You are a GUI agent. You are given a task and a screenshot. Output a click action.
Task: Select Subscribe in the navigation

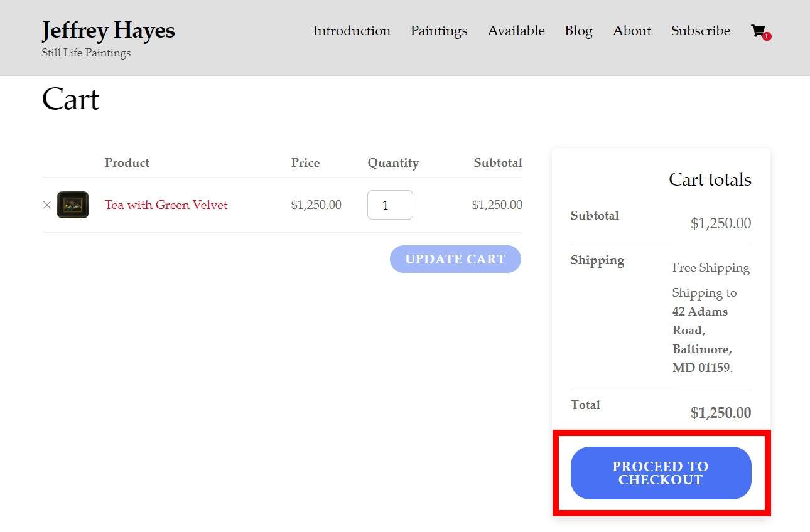tap(700, 31)
